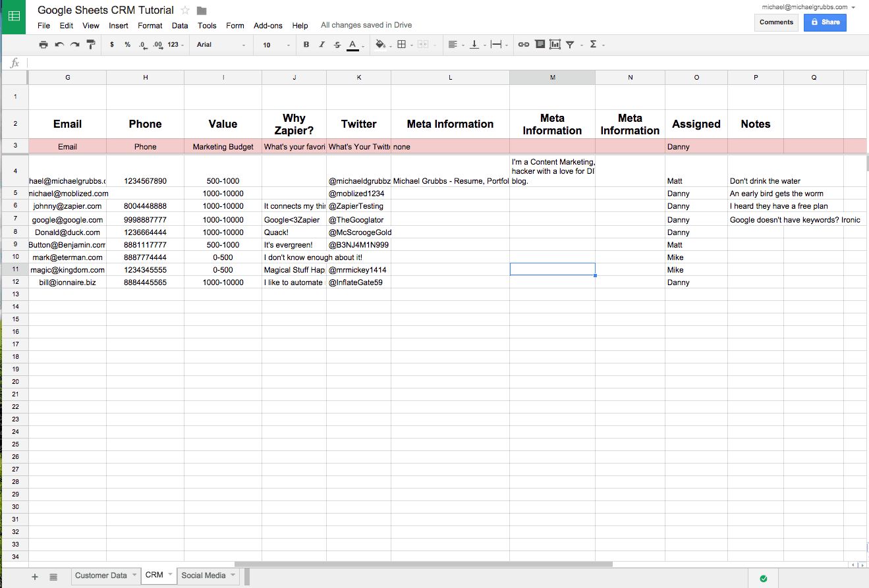869x588 pixels.
Task: Open the Add-ons menu
Action: [x=268, y=26]
